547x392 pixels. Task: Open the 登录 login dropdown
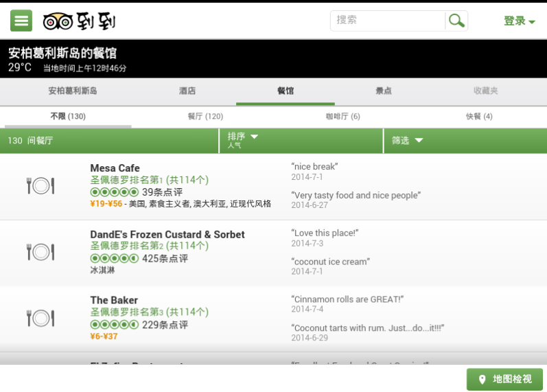(x=519, y=21)
